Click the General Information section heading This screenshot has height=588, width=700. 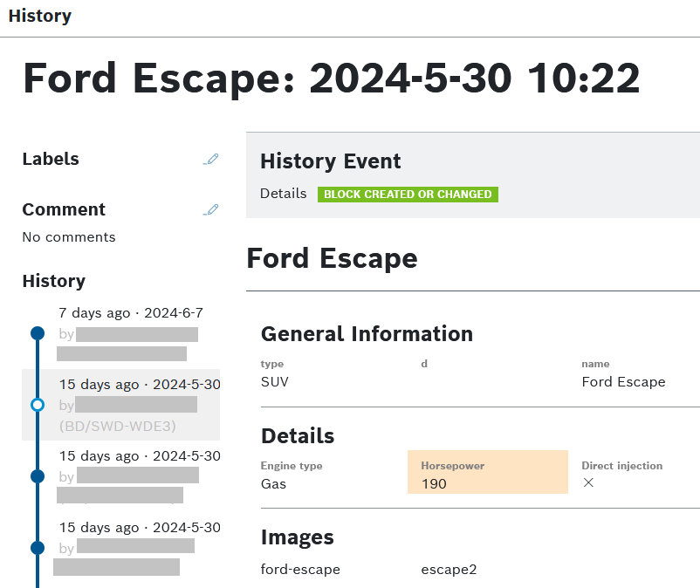coord(367,333)
